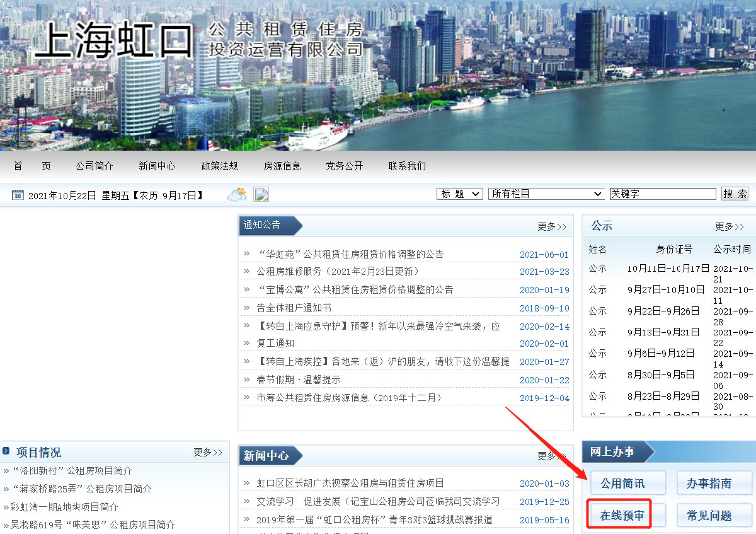
Task: Click 更多>> in the 通知公告 section
Action: point(551,226)
